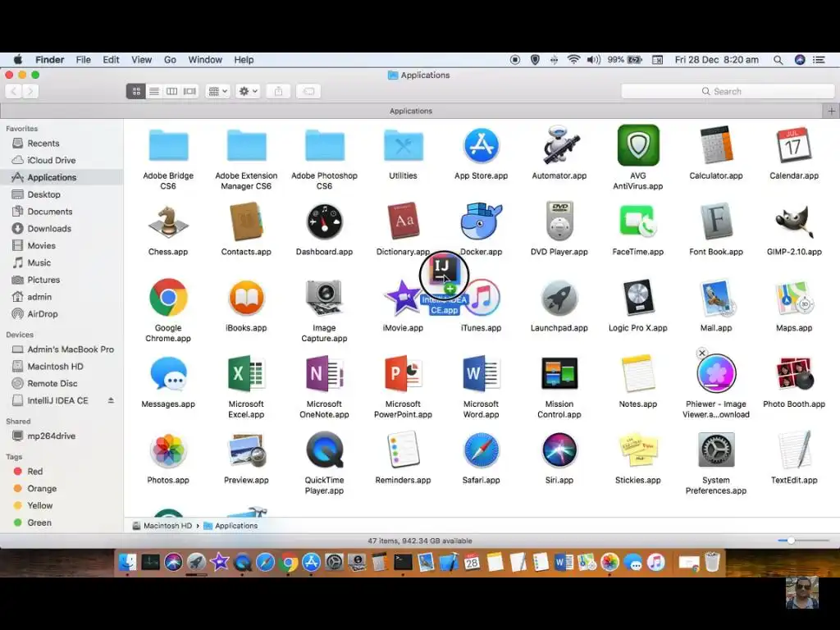Screen dimensions: 840x630
Task: Click the iBooks.app icon
Action: (246, 297)
